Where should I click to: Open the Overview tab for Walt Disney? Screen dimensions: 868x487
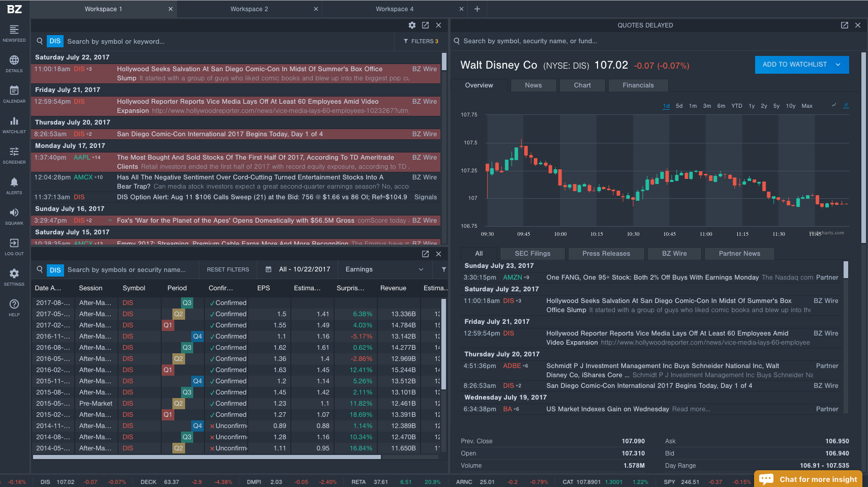(479, 85)
